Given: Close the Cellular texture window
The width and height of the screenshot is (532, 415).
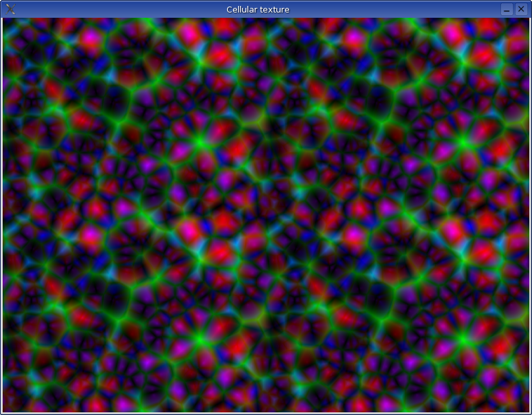Looking at the screenshot, I should (521, 9).
